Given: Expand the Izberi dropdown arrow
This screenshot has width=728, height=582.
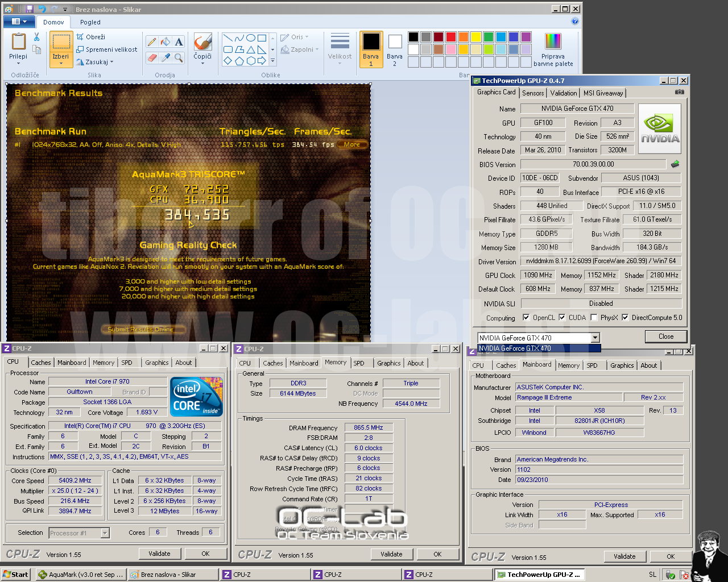Looking at the screenshot, I should tap(61, 63).
